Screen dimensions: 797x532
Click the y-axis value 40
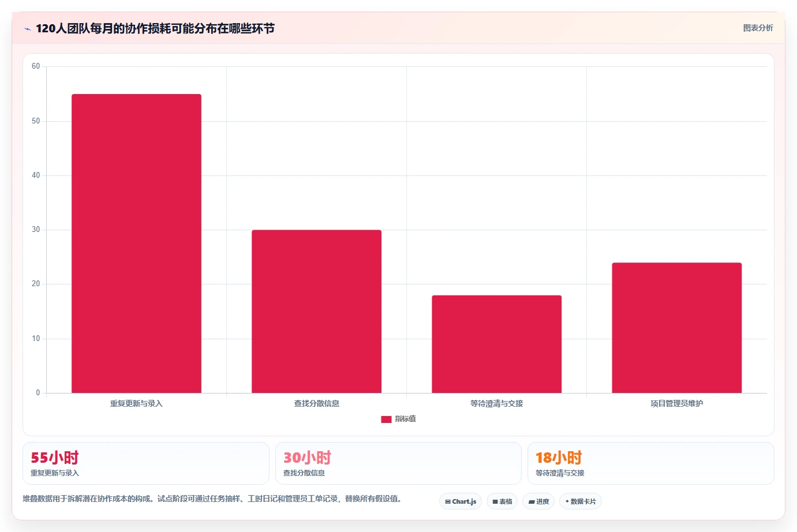pyautogui.click(x=36, y=175)
